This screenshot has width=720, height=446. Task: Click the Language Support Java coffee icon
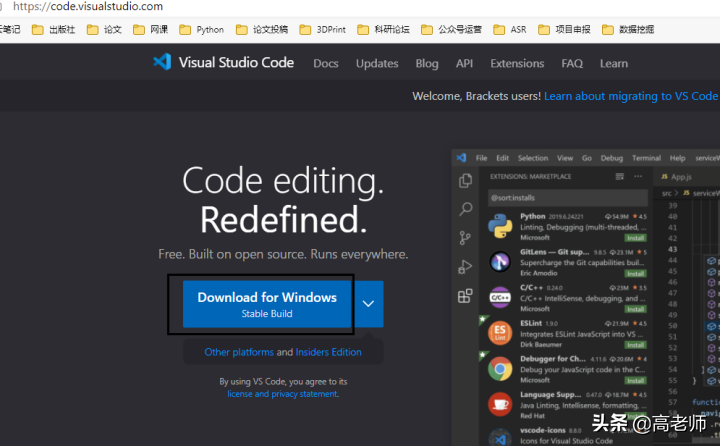tap(500, 404)
